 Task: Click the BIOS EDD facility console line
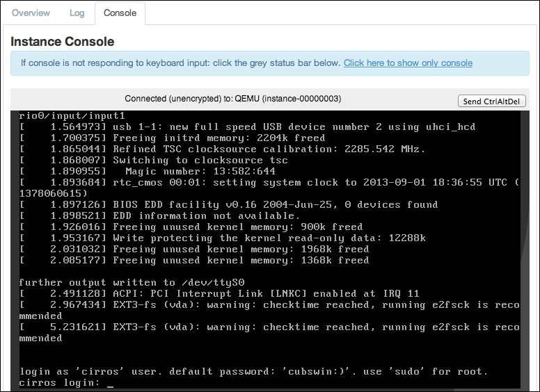(x=230, y=204)
